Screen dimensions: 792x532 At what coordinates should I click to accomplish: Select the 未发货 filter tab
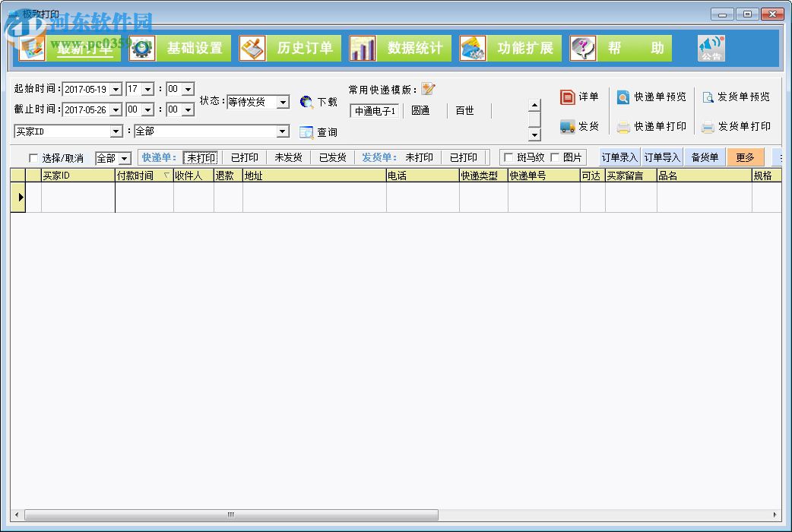[x=288, y=157]
